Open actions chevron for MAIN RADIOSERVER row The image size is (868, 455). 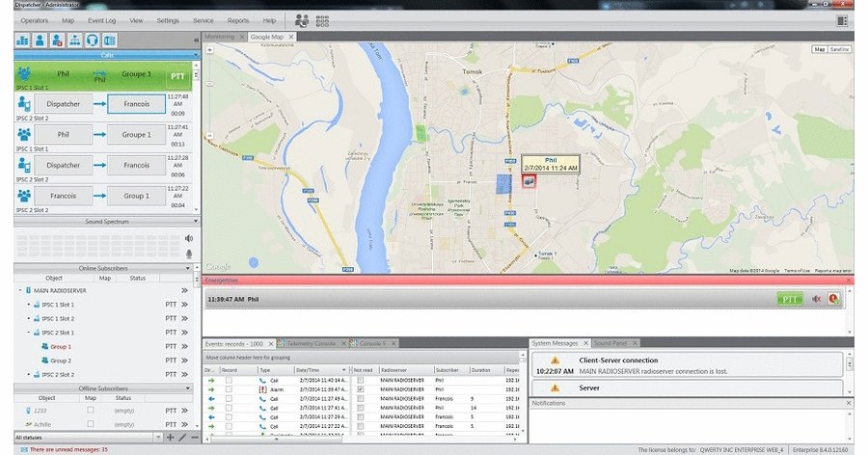pos(184,290)
